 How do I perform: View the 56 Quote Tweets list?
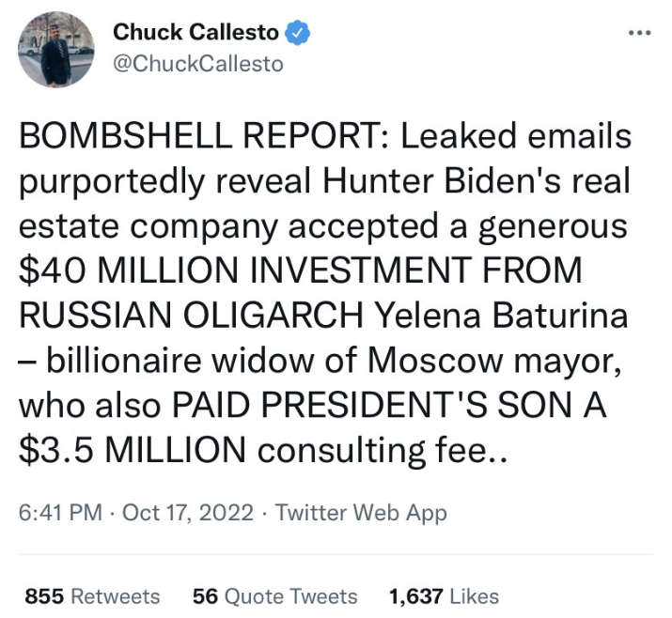click(274, 596)
